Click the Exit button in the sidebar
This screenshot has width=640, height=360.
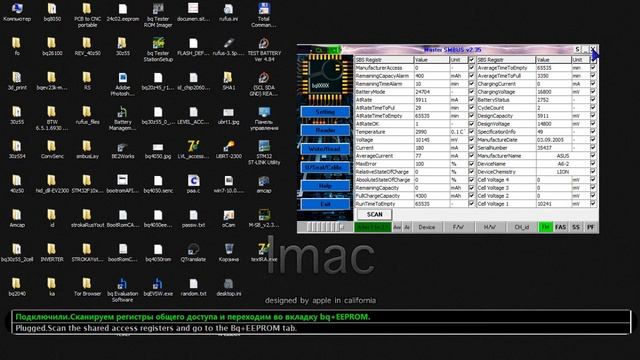click(325, 204)
